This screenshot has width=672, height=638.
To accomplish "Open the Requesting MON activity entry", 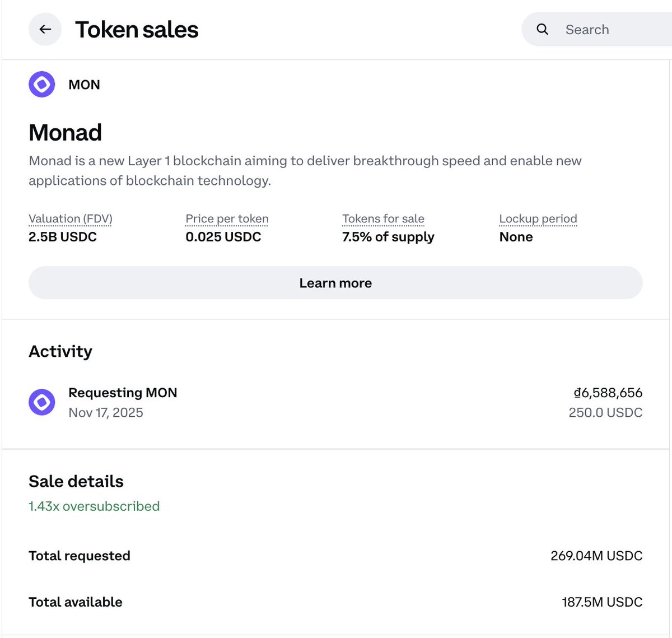I will click(123, 393).
